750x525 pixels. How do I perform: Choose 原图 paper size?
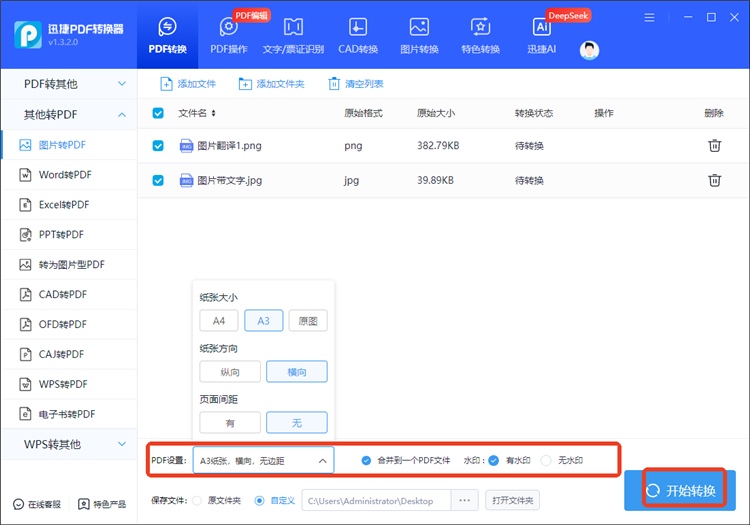pyautogui.click(x=308, y=321)
